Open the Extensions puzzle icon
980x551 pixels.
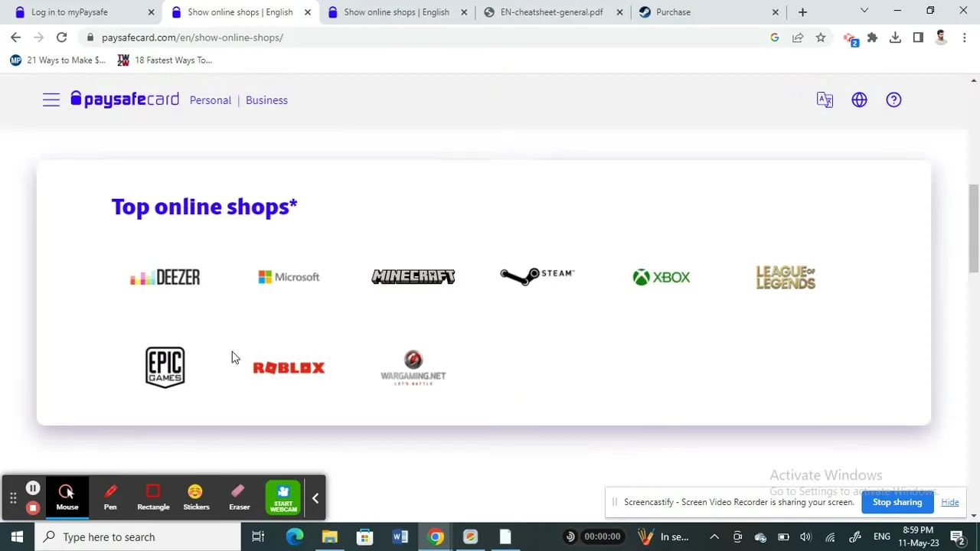pyautogui.click(x=872, y=37)
